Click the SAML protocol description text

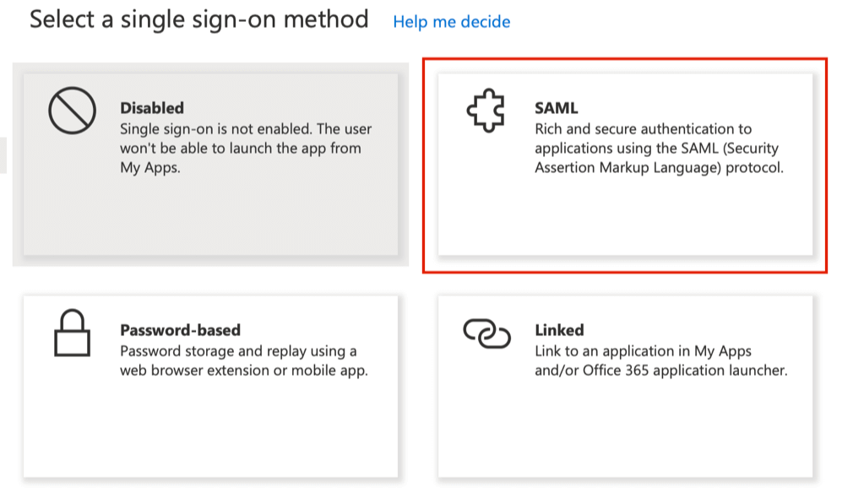(660, 148)
